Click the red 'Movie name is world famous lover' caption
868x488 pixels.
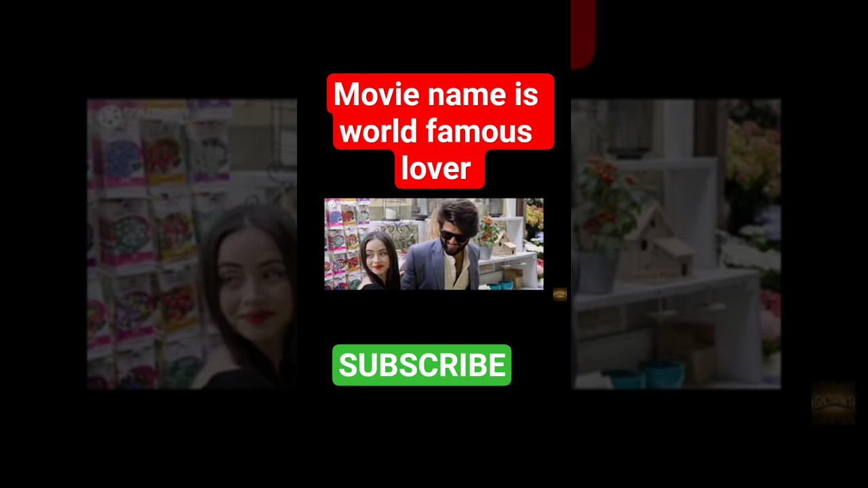440,131
